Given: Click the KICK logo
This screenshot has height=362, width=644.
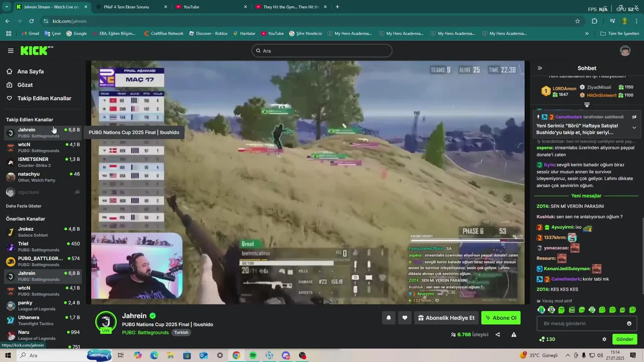Looking at the screenshot, I should [x=36, y=50].
